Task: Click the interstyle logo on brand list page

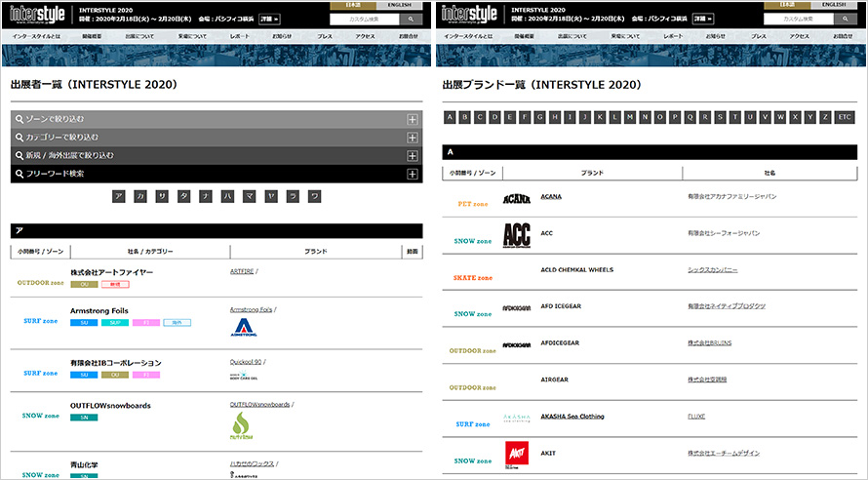Action: (x=469, y=15)
